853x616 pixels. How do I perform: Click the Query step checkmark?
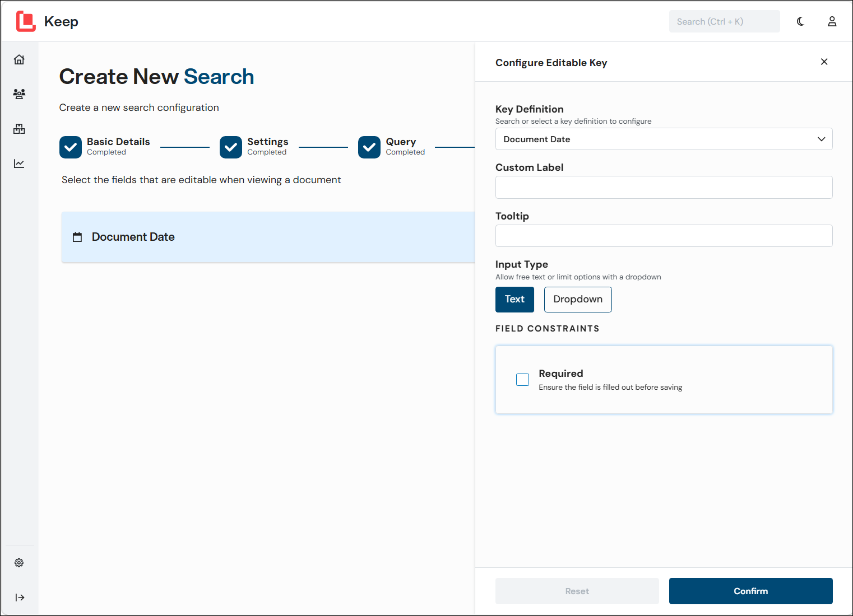[x=369, y=147]
